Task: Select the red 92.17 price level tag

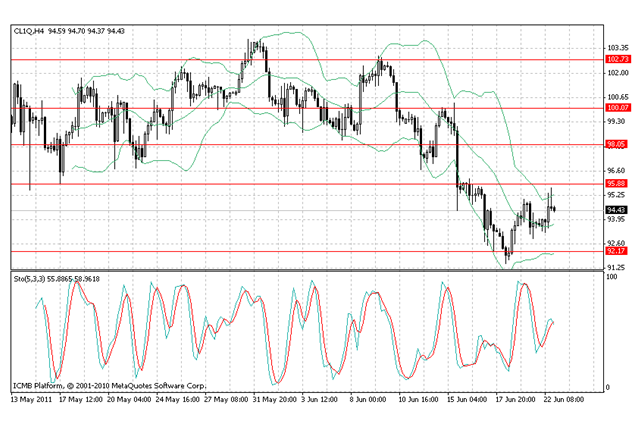Action: point(617,251)
